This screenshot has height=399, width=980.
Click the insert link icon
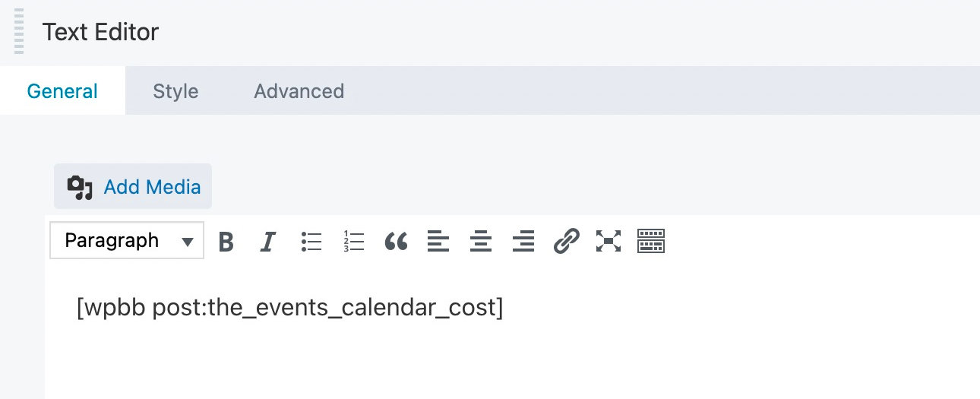click(x=566, y=242)
